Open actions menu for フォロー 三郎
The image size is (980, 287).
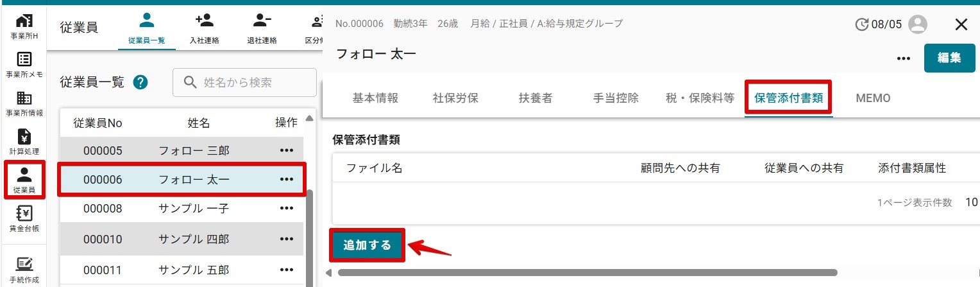click(x=286, y=151)
